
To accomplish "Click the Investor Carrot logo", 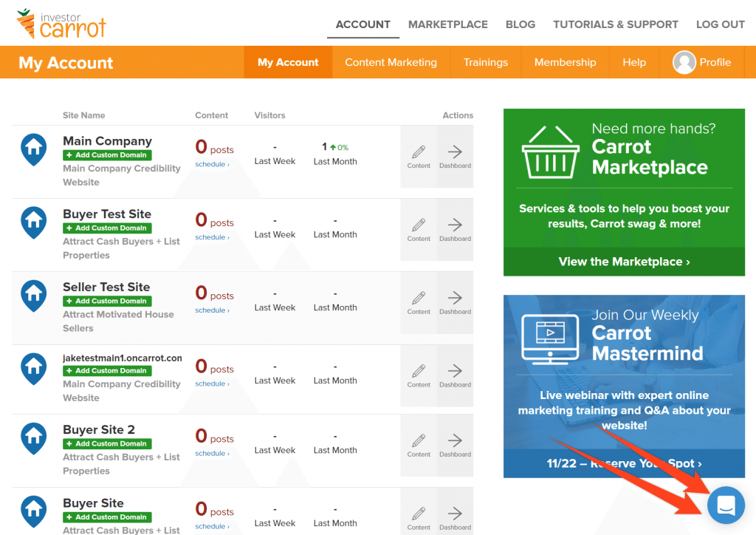I will click(61, 24).
